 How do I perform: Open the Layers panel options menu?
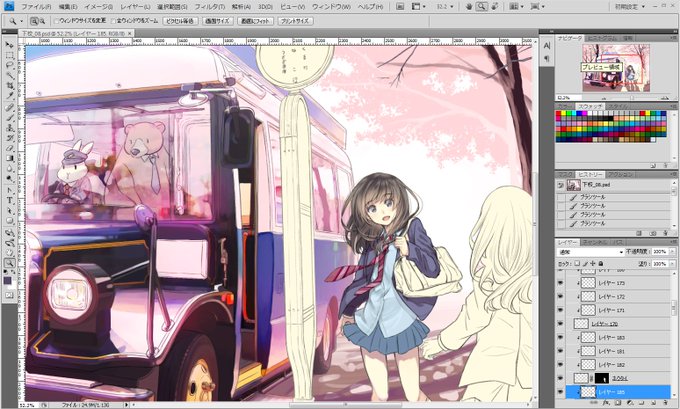click(673, 242)
